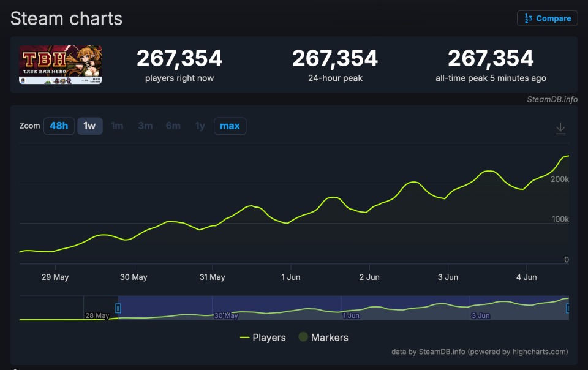Click the 2 Jun x-axis label
588x370 pixels.
tap(369, 277)
